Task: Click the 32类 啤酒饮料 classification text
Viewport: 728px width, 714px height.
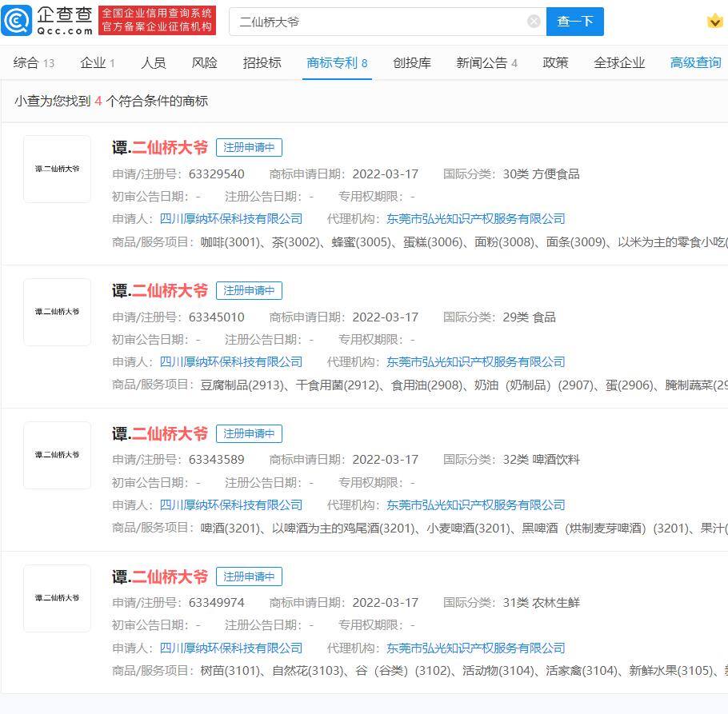Action: [541, 460]
